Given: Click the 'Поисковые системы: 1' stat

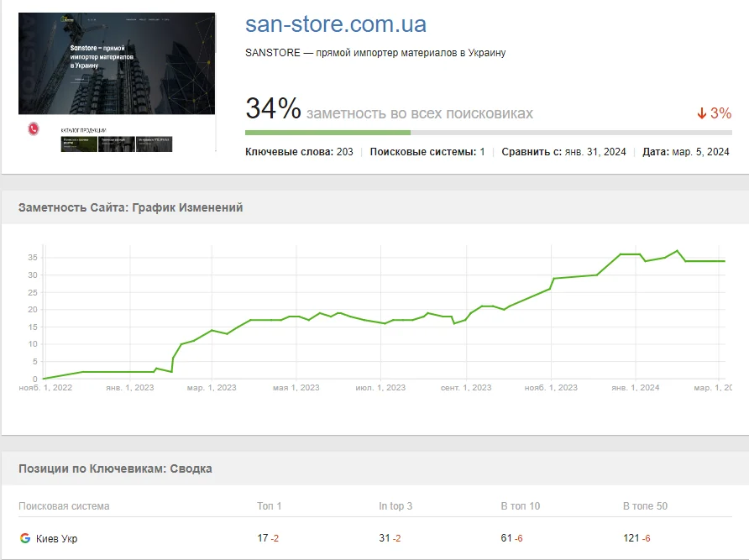Looking at the screenshot, I should [x=427, y=152].
